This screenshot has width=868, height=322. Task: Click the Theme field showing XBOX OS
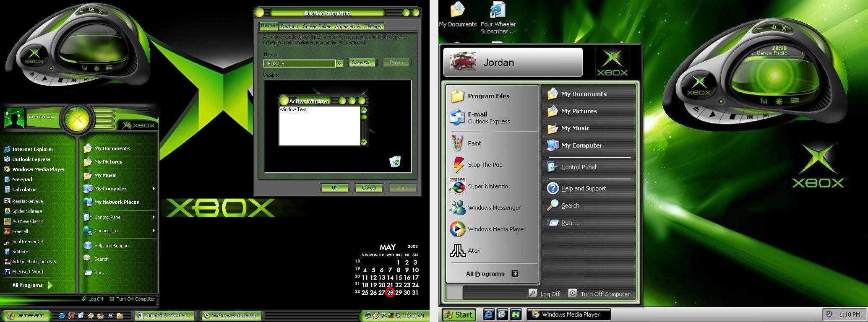click(300, 63)
